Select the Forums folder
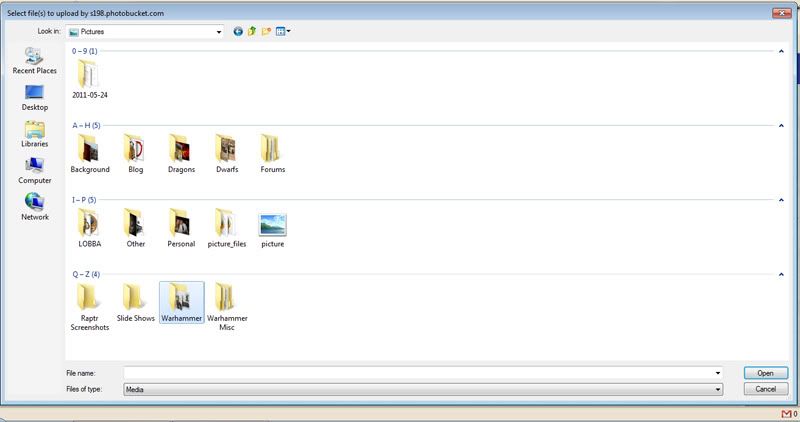This screenshot has height=422, width=800. click(273, 154)
